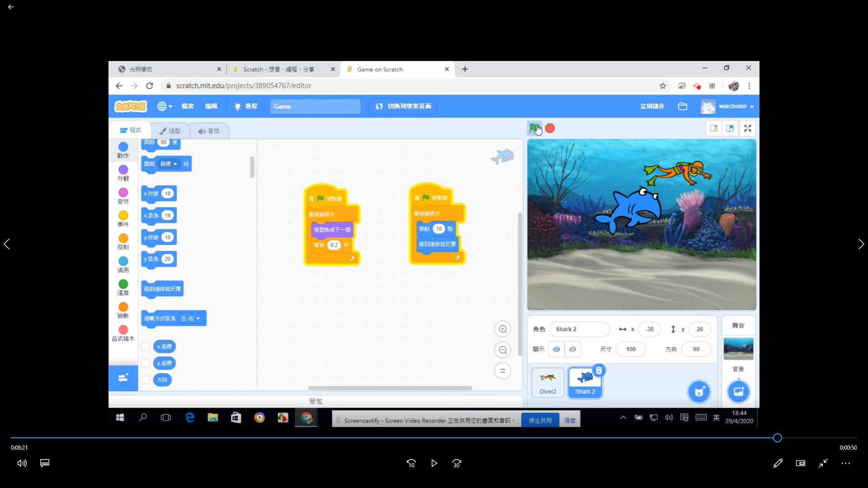Open the language globe dropdown
868x488 pixels.
tap(165, 107)
